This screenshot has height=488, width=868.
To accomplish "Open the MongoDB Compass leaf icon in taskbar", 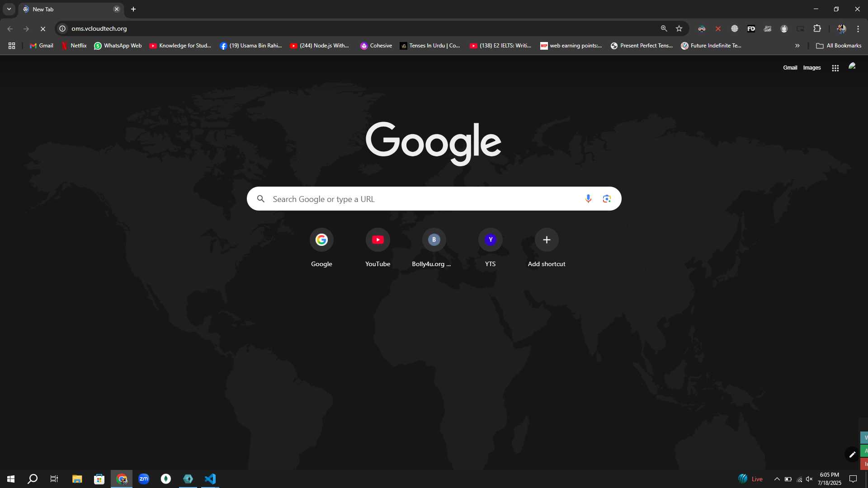I will click(166, 479).
